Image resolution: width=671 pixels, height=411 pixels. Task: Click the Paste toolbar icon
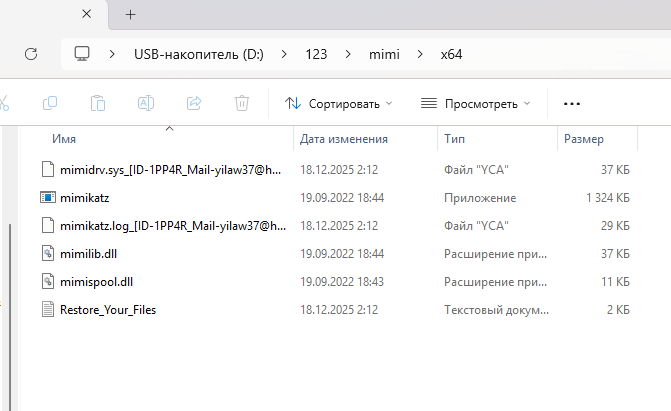[x=98, y=103]
